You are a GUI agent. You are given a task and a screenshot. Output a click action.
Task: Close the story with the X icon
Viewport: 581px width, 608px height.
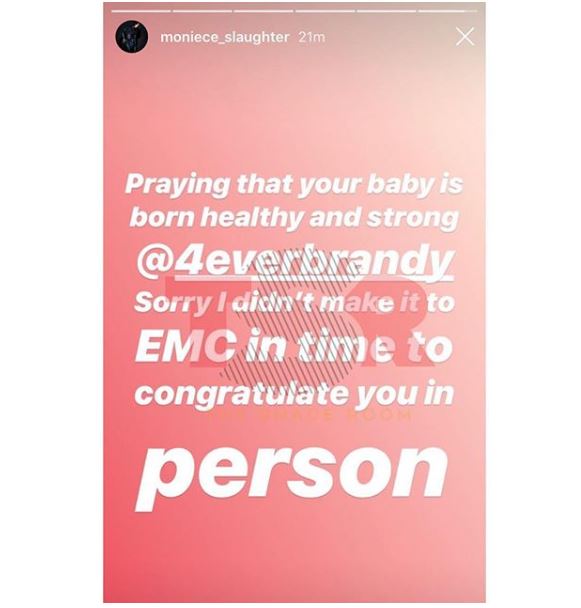click(465, 37)
